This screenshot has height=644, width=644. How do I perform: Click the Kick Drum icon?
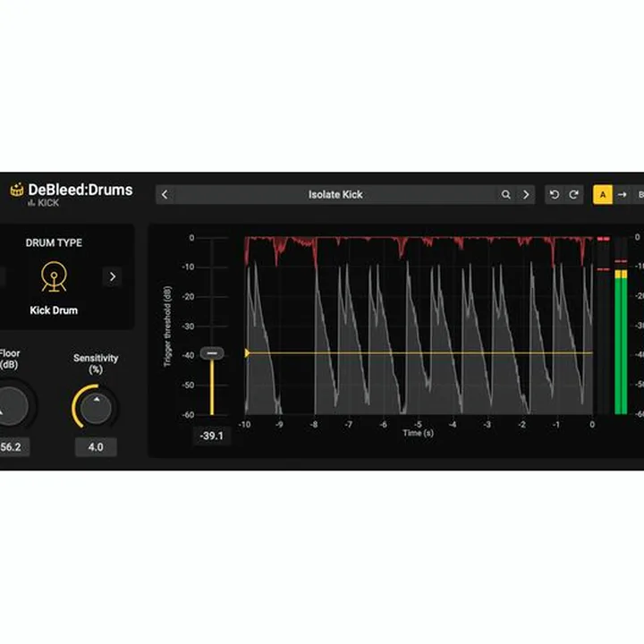(x=54, y=276)
